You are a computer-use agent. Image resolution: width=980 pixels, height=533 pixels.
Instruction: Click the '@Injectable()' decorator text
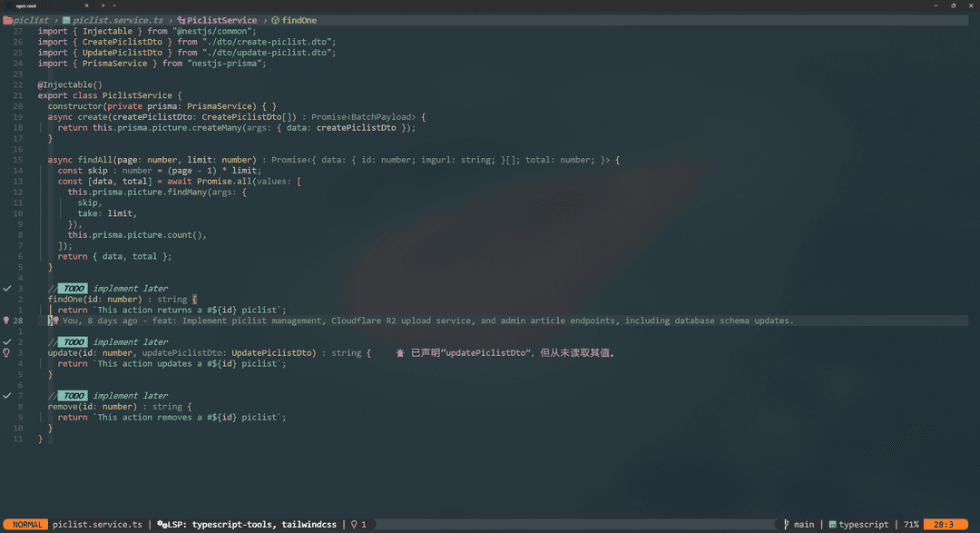click(69, 84)
